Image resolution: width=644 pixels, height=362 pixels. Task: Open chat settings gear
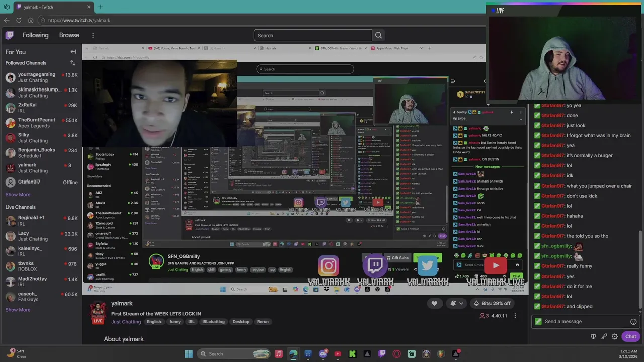(615, 336)
